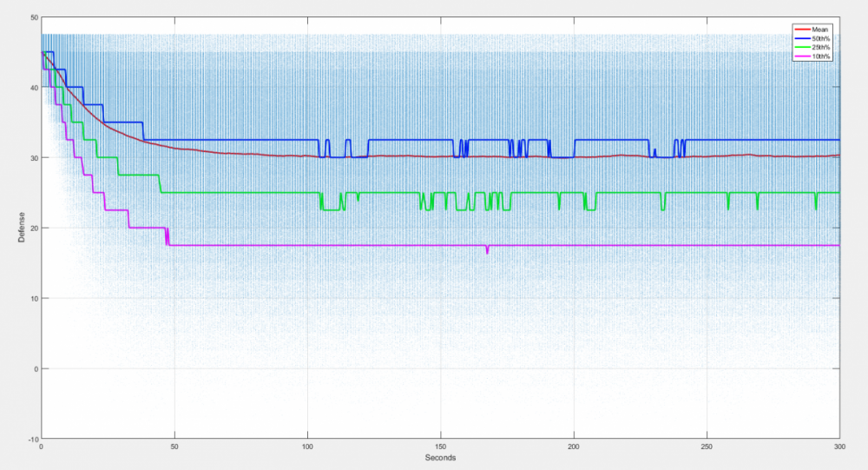Click the green 25th% line sample in legend
The height and width of the screenshot is (470, 868).
[802, 47]
